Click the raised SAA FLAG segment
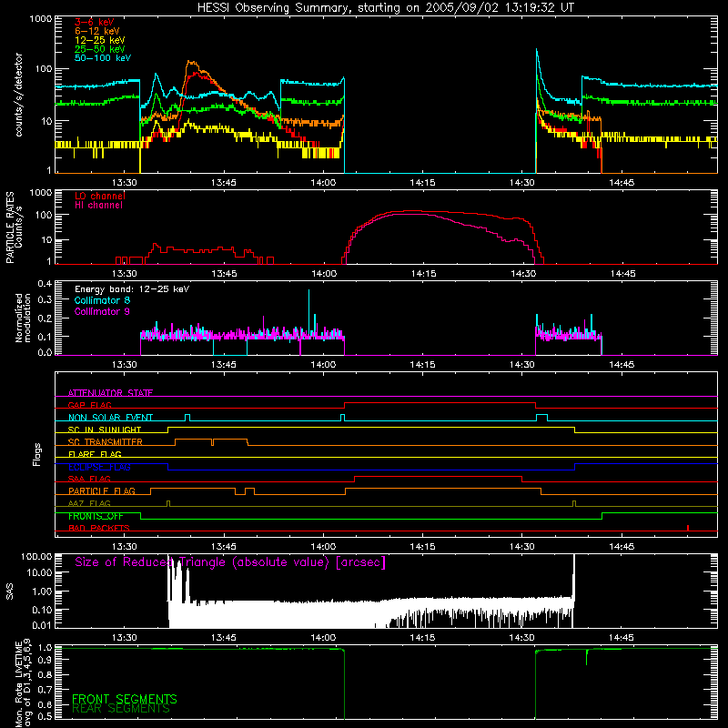This screenshot has width=728, height=728. point(439,476)
